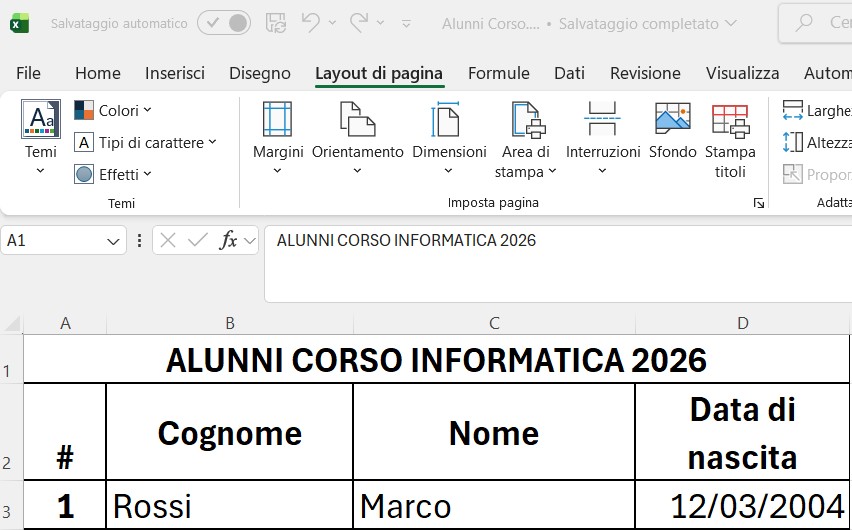Screen dimensions: 852x530
Task: Open Stampa titoli print titles dialog
Action: (730, 140)
